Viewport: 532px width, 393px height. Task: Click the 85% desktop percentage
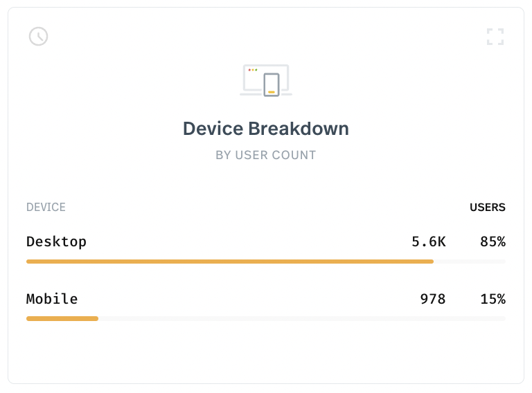click(x=493, y=241)
